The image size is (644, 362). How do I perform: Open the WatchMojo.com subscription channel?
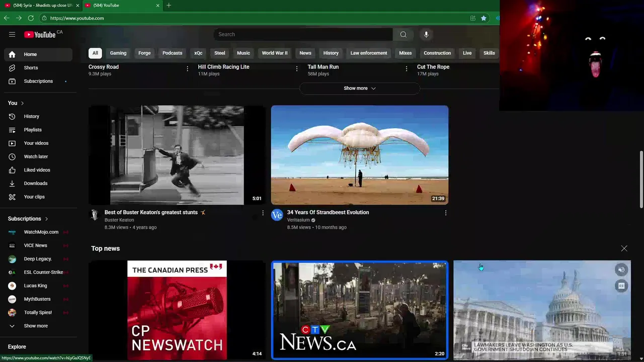tap(38, 232)
